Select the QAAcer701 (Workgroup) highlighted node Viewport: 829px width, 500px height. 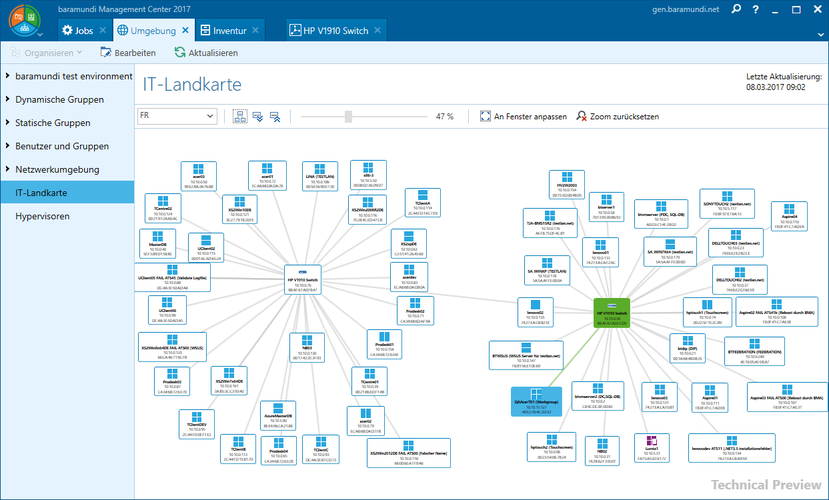coord(536,402)
